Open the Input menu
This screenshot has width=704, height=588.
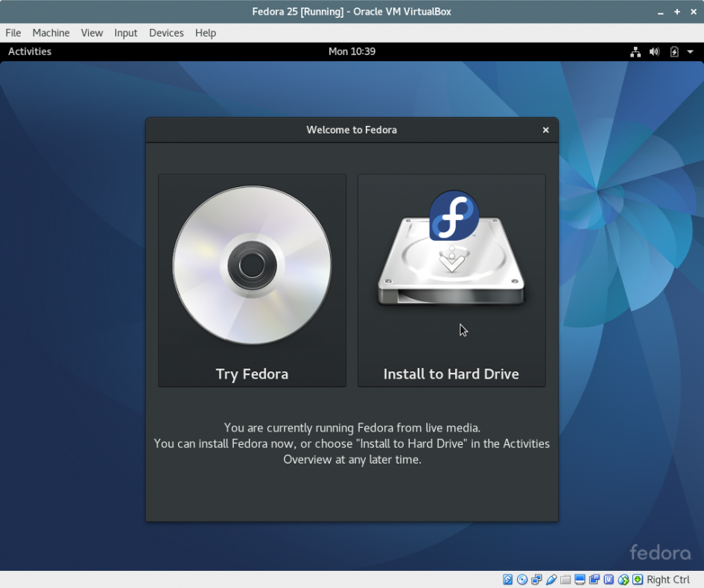(125, 33)
